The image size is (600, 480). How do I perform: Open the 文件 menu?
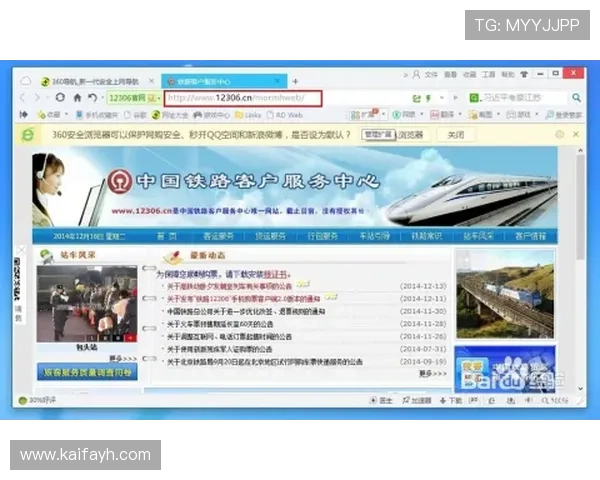(x=431, y=74)
